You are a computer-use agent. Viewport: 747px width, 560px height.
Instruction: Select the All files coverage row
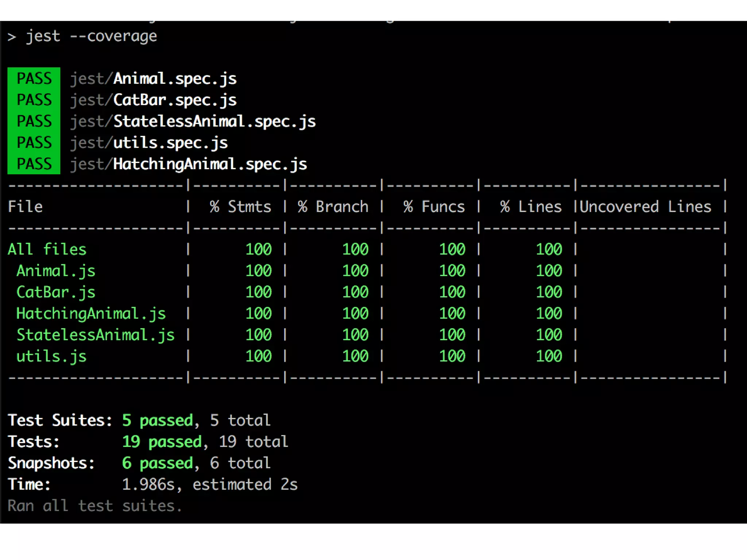coord(47,249)
